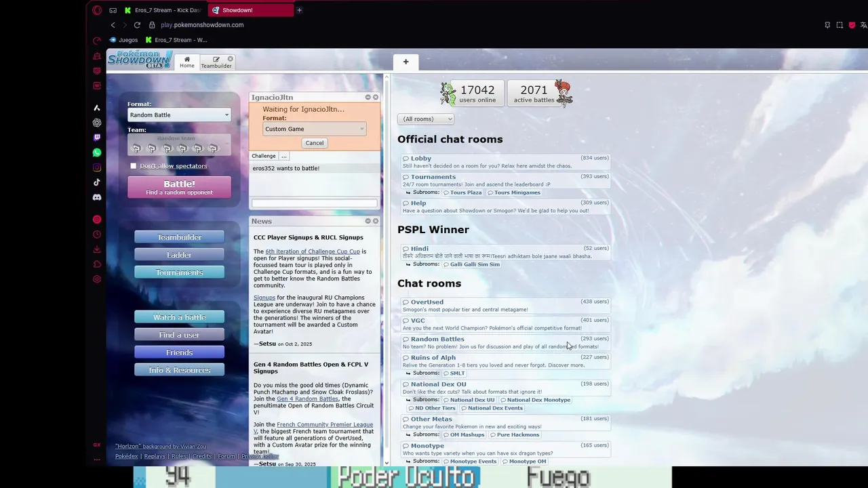Open the Tours Plaza subroom
Screen dimensions: 868x488
coord(462,192)
